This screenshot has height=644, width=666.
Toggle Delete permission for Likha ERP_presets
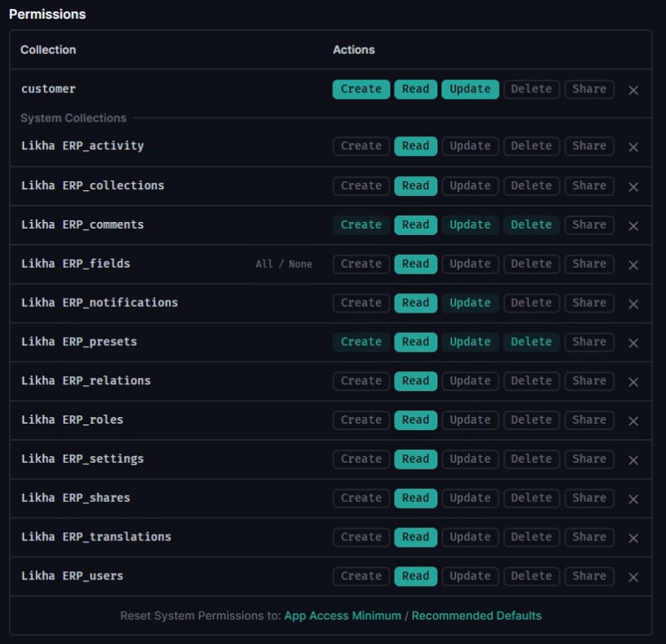531,342
